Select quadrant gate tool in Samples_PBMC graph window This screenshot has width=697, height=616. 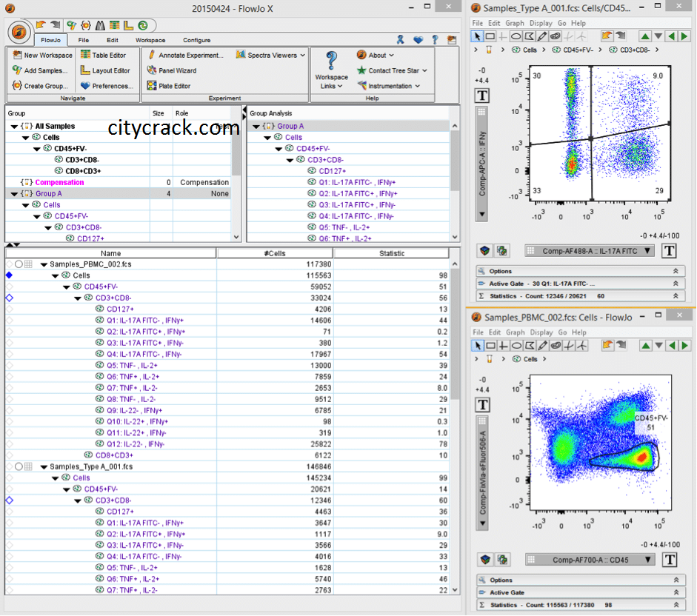503,345
